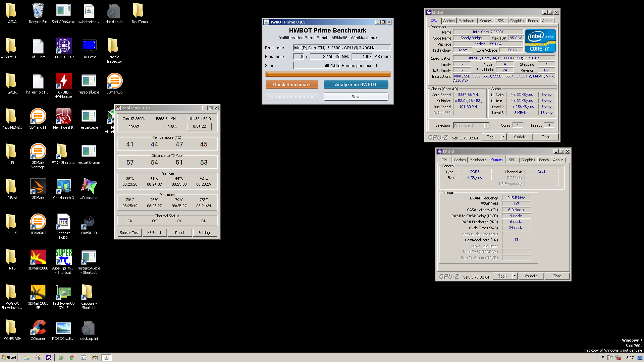Open the RealTemp desktop folder
Screen dimensions: 644x362
[140, 14]
